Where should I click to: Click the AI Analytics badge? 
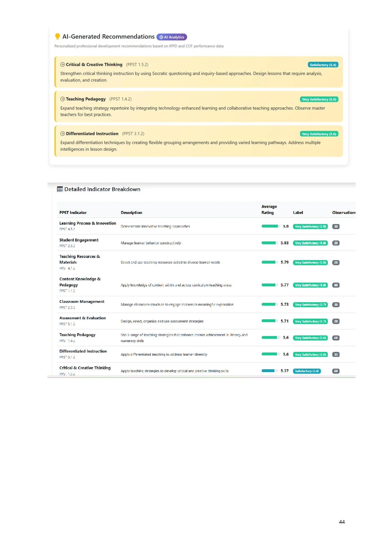click(172, 37)
